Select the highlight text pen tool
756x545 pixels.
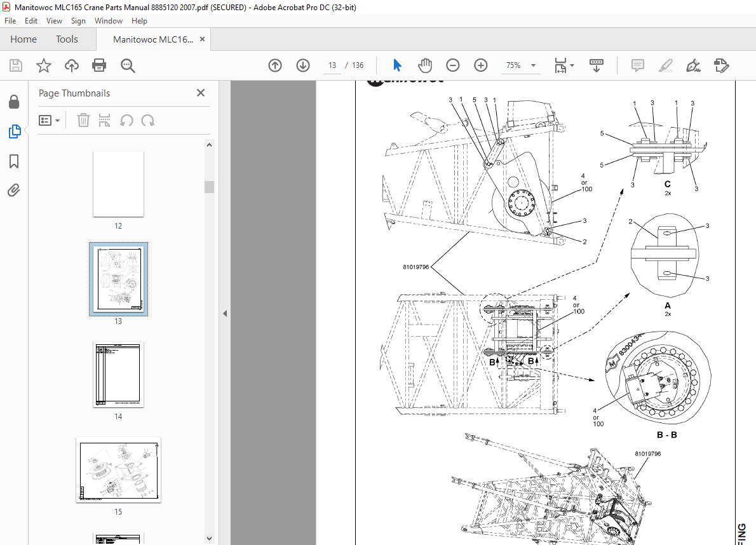pyautogui.click(x=665, y=65)
